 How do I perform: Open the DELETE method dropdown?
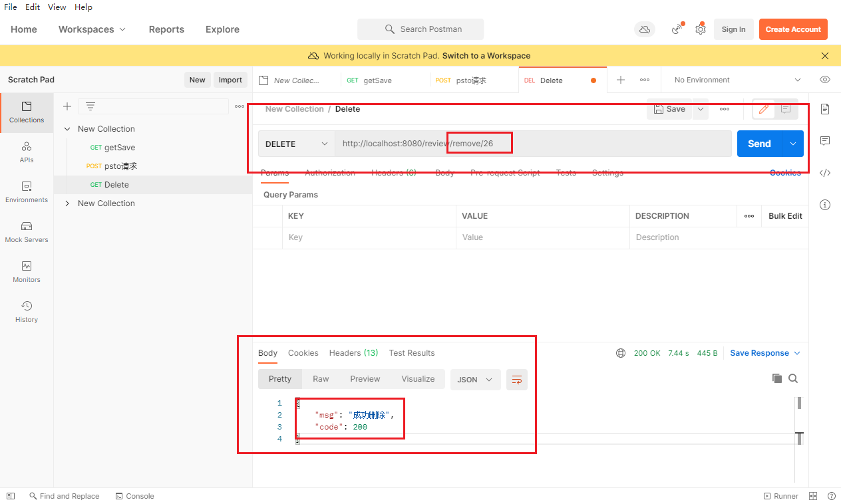pyautogui.click(x=297, y=144)
